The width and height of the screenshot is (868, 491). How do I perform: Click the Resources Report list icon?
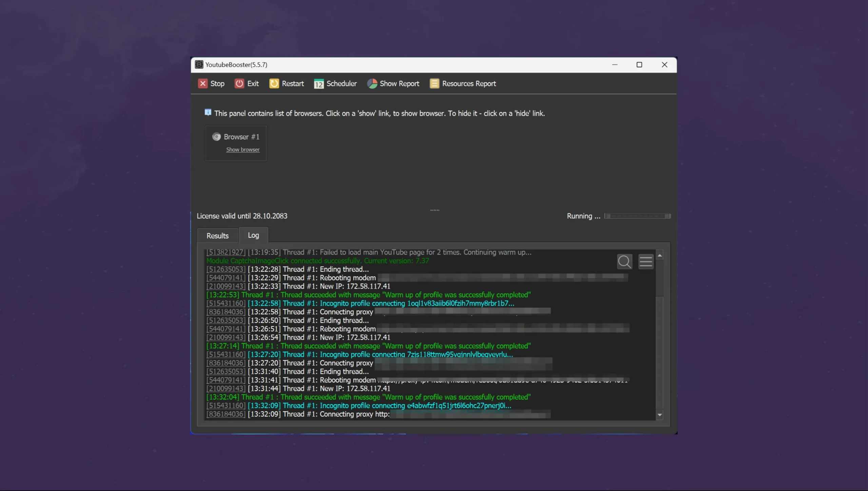point(434,84)
